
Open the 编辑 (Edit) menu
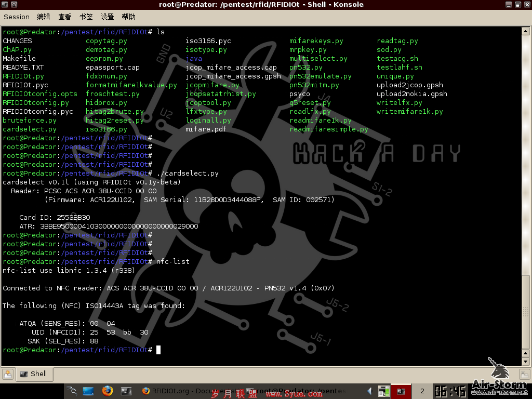tap(44, 17)
